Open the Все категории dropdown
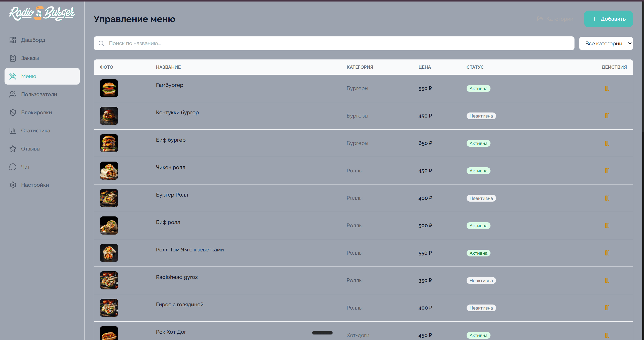 point(606,44)
